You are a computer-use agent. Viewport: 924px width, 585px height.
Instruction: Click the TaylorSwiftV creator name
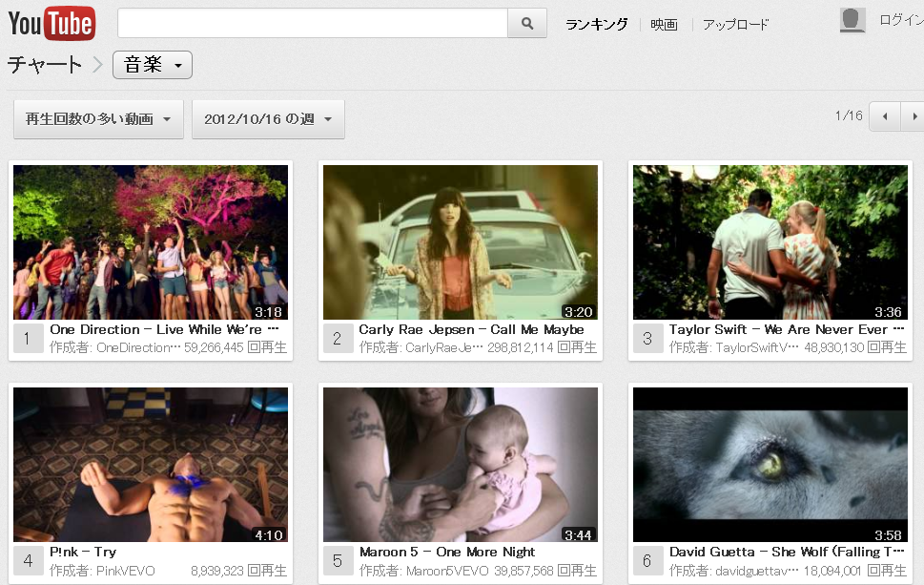tap(757, 348)
